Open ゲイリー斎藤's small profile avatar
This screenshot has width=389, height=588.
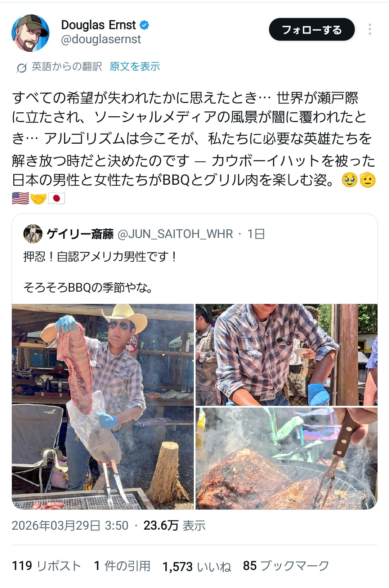point(33,234)
